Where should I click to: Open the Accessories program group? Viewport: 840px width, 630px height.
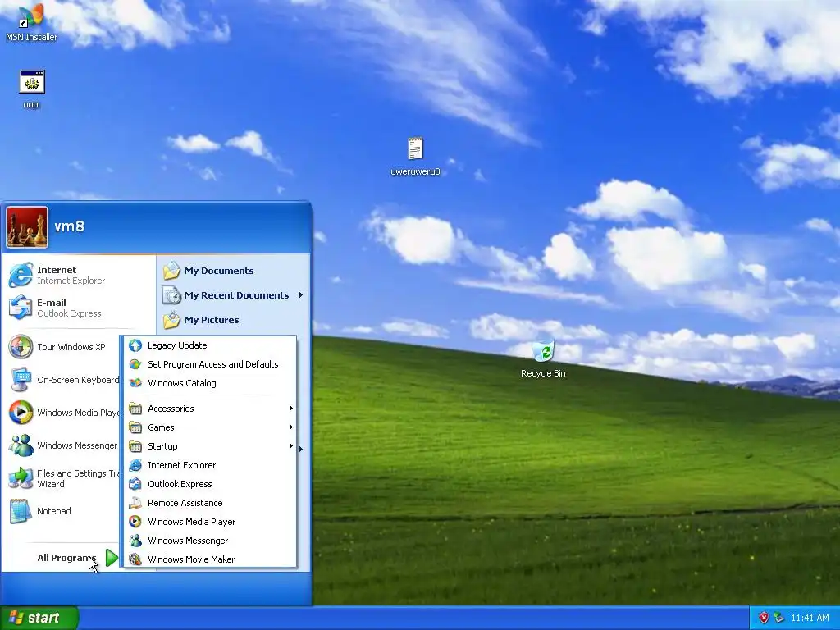point(210,409)
